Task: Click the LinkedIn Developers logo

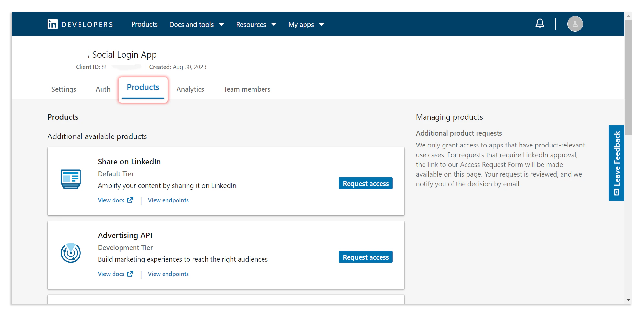Action: tap(80, 24)
